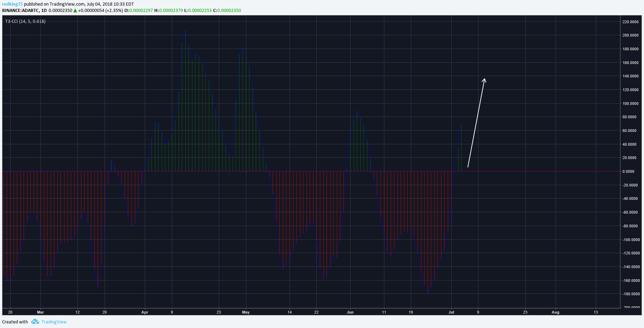The height and width of the screenshot is (328, 644).
Task: Click the 160.0000 price scale label
Action: click(x=630, y=63)
